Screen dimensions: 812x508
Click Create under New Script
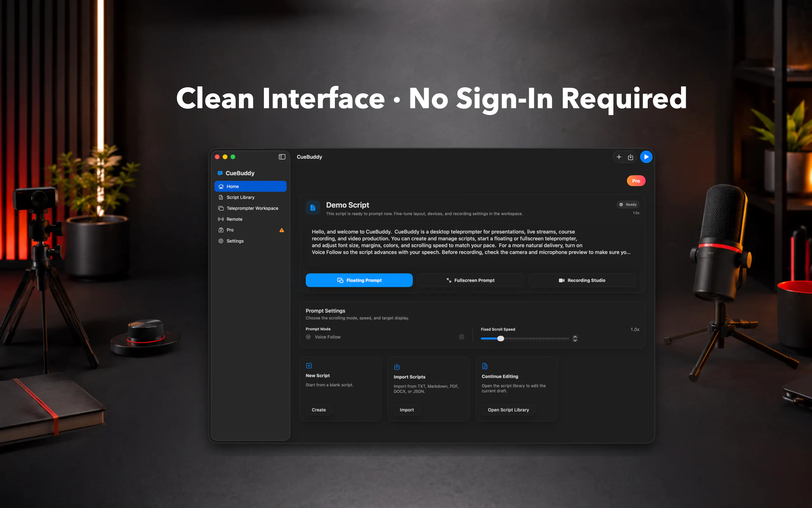coord(319,410)
